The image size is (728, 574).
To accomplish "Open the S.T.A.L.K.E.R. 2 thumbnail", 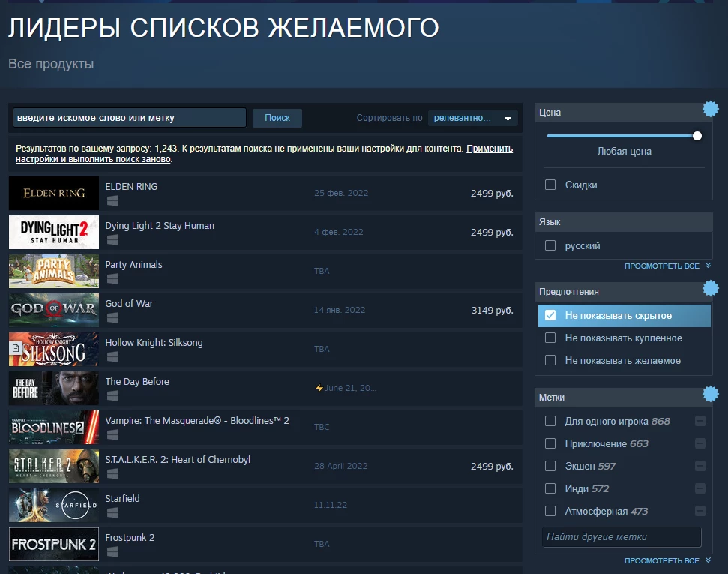I will tap(54, 466).
